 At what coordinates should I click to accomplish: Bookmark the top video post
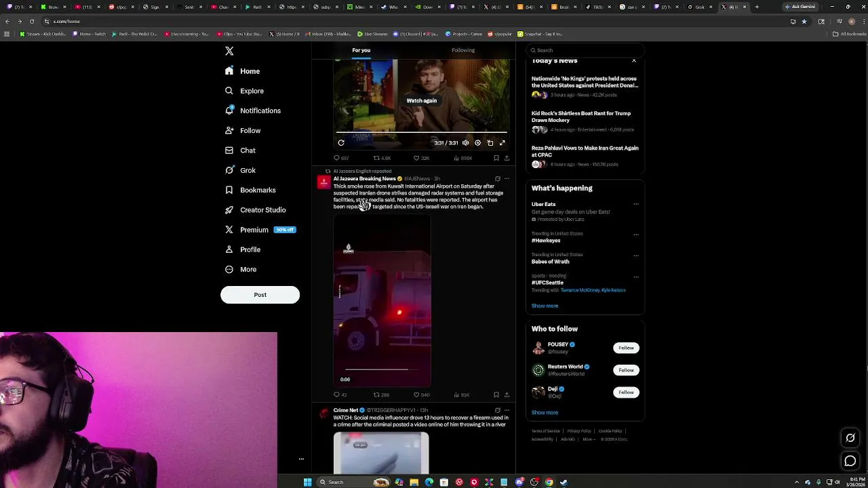pyautogui.click(x=496, y=158)
